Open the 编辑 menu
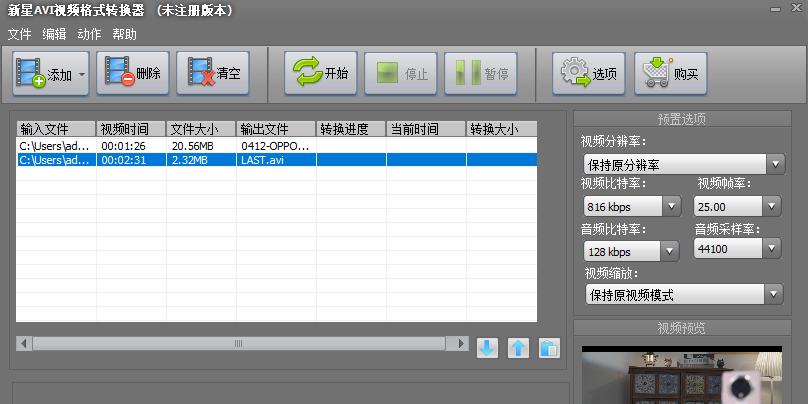The width and height of the screenshot is (808, 404). pyautogui.click(x=54, y=34)
